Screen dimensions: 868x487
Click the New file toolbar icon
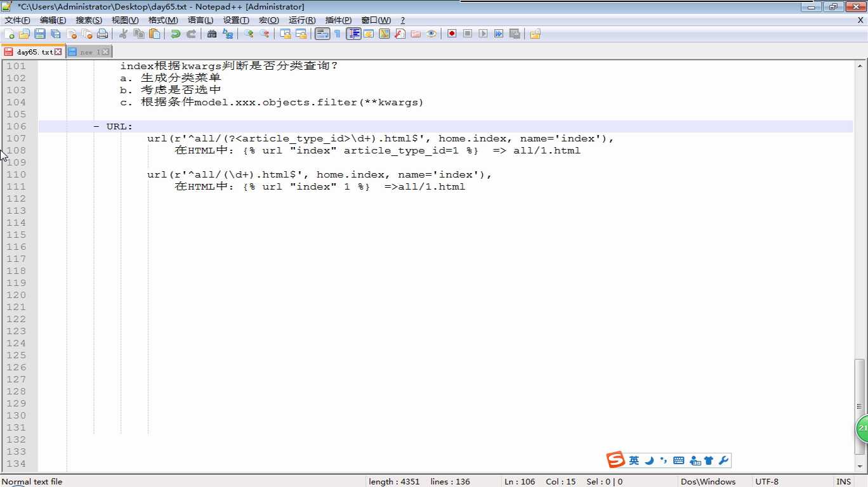[x=9, y=34]
